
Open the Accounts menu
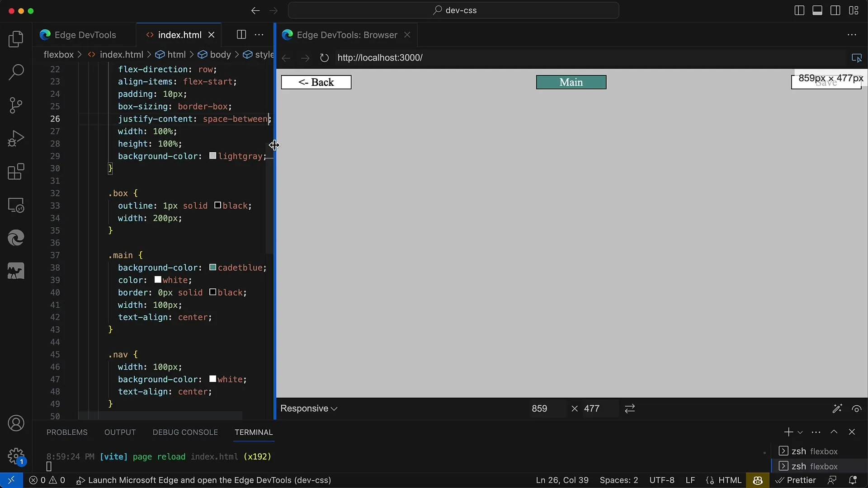click(x=16, y=423)
